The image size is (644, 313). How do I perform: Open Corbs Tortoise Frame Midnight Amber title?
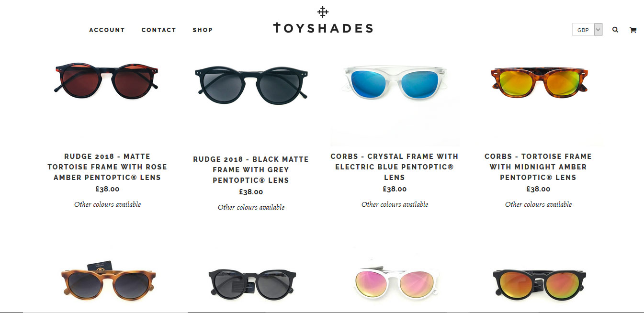(538, 167)
